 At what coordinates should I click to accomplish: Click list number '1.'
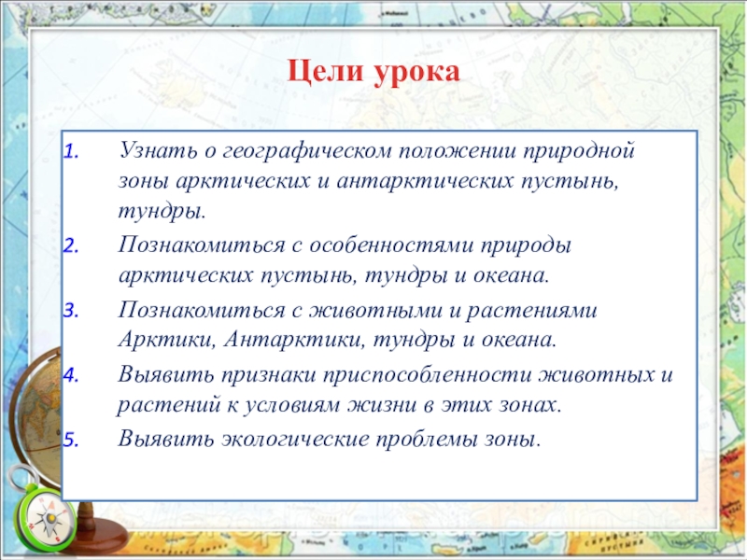click(x=71, y=152)
